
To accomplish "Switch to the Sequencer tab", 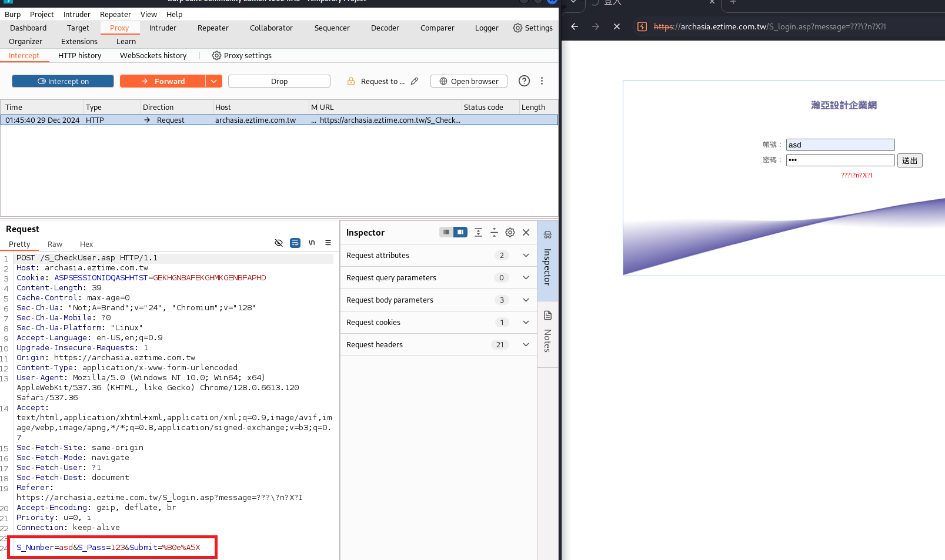I will pyautogui.click(x=332, y=28).
